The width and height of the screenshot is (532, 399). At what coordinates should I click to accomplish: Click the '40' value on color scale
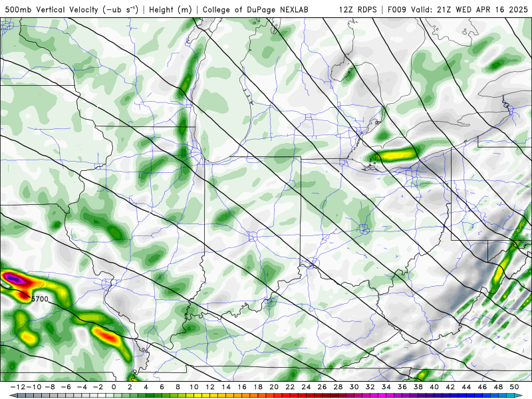click(x=434, y=387)
